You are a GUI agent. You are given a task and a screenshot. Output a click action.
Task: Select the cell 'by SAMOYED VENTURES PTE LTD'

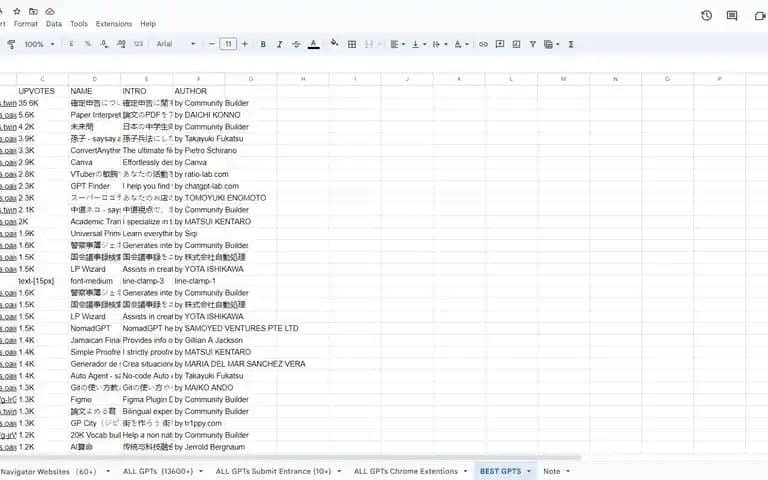pos(199,328)
